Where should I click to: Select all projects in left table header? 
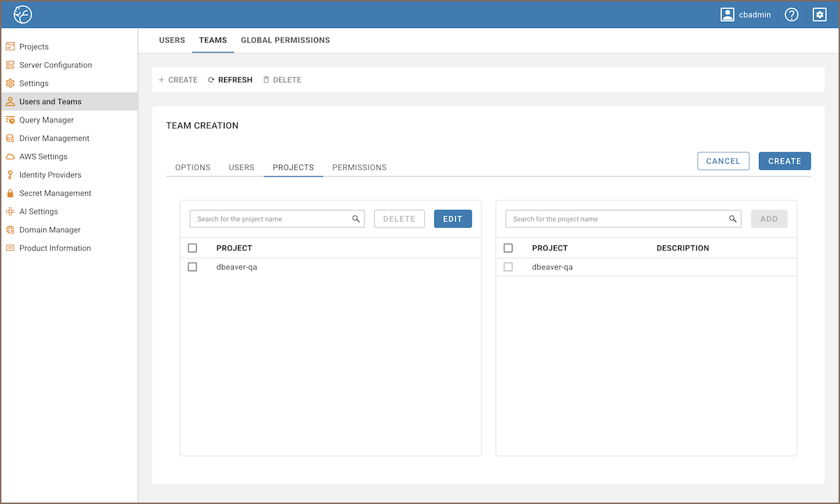pyautogui.click(x=193, y=248)
